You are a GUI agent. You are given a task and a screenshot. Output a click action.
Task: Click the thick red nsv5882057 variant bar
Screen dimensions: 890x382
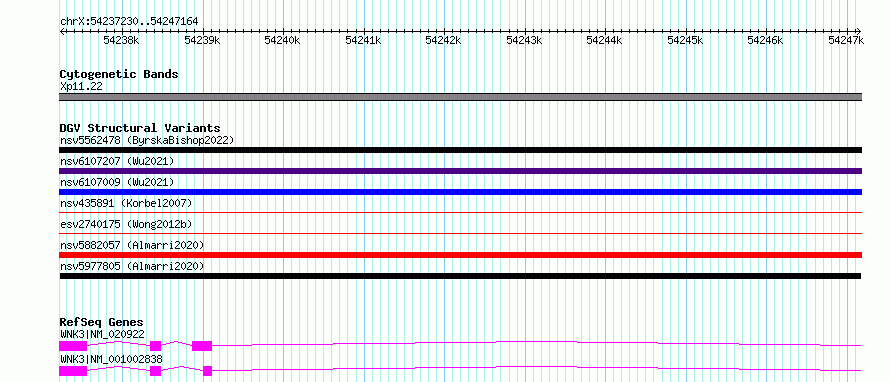tap(461, 255)
